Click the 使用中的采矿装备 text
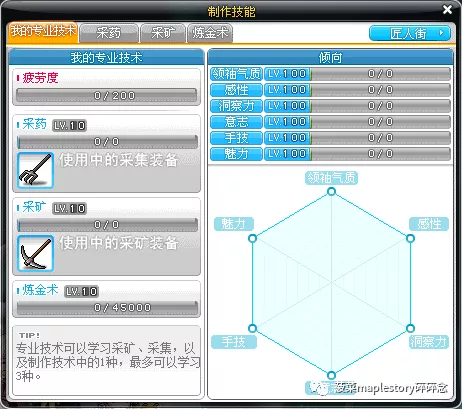Image resolution: width=462 pixels, height=409 pixels. pyautogui.click(x=119, y=243)
